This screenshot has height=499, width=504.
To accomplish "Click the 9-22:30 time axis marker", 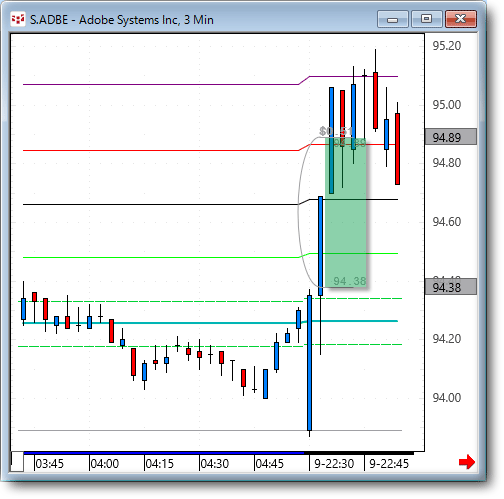I will pyautogui.click(x=334, y=463).
